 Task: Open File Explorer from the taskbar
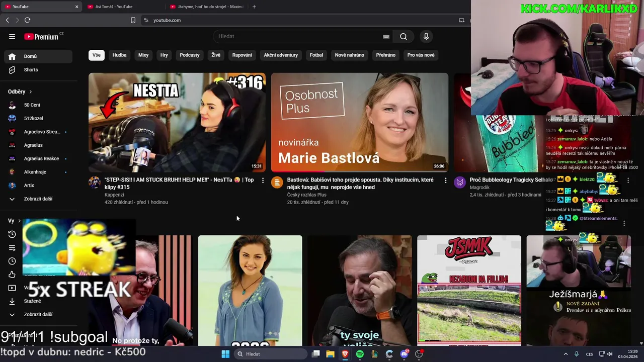click(x=330, y=354)
